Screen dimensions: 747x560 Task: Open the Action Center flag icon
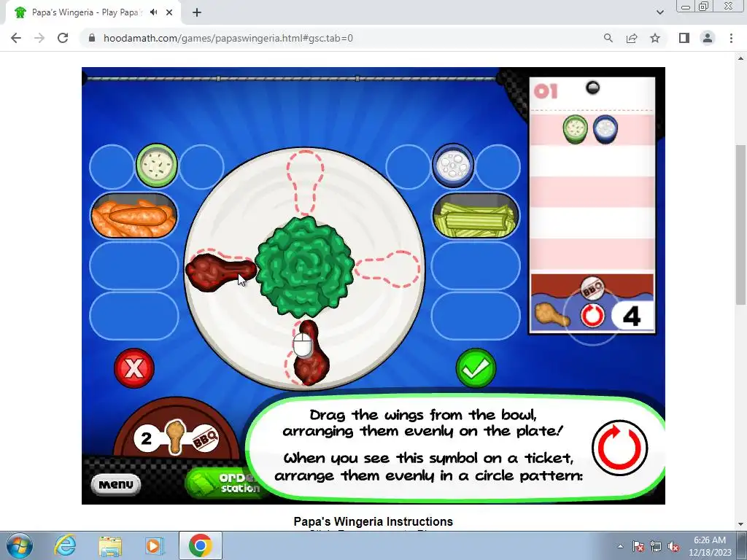638,546
